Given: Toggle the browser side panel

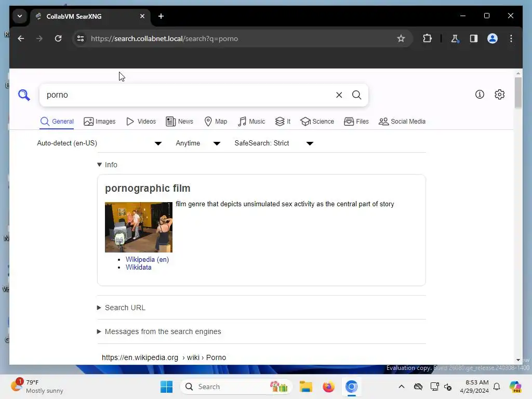Looking at the screenshot, I should 474,38.
